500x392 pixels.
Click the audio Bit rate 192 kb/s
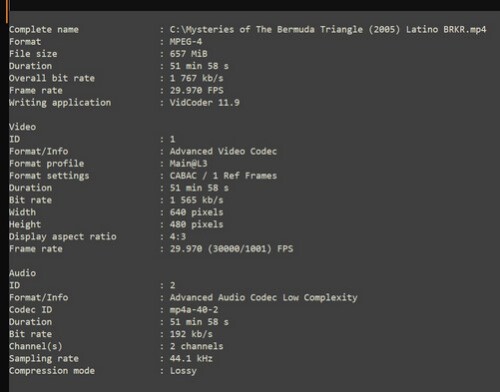[x=191, y=334]
